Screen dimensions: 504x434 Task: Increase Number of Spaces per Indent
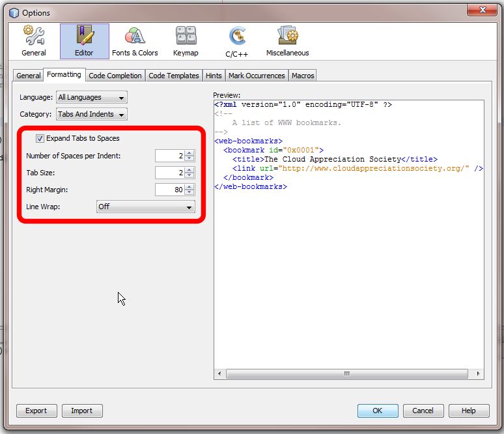189,153
